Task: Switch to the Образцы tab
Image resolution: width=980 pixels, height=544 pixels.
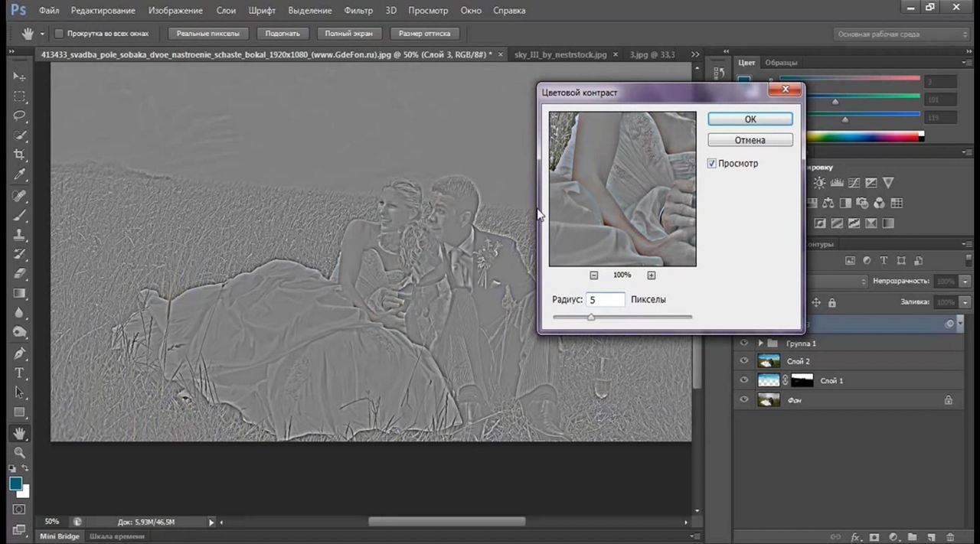Action: click(x=781, y=62)
